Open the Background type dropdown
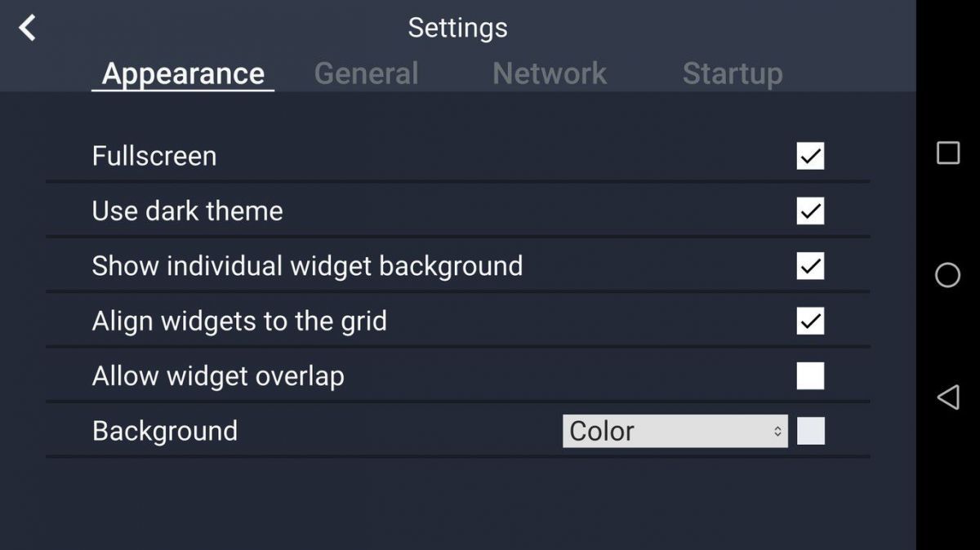Screen dimensions: 980x550 [675, 431]
